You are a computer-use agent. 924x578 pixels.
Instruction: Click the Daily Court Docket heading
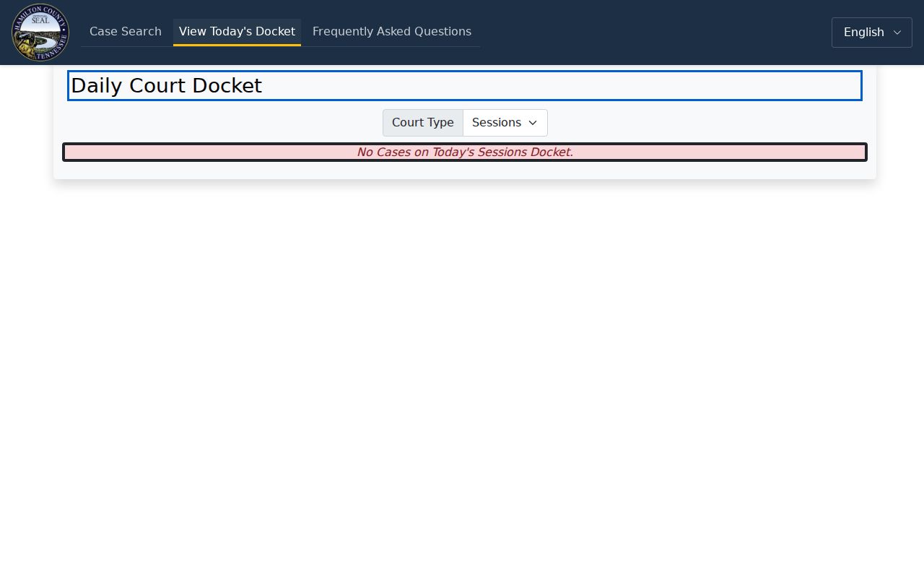(465, 85)
